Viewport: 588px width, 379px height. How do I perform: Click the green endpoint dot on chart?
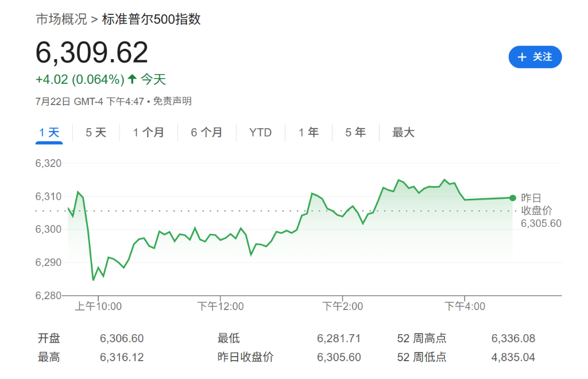(x=513, y=198)
